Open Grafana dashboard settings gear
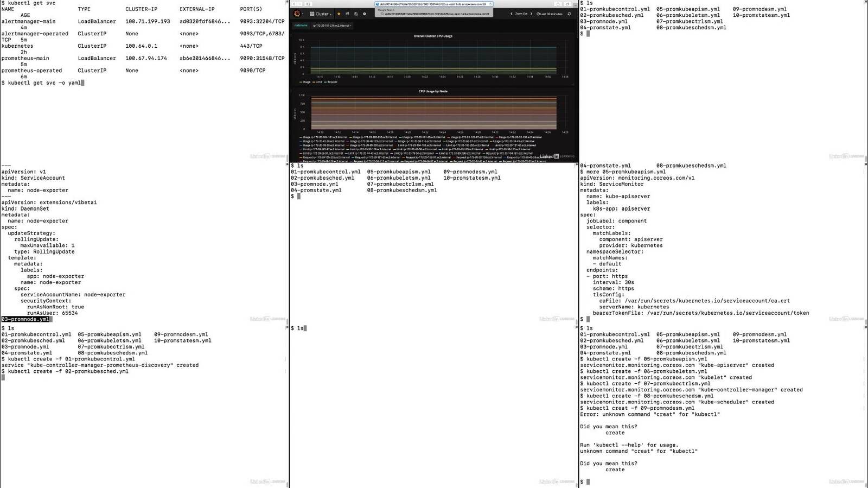This screenshot has width=868, height=488. click(365, 14)
